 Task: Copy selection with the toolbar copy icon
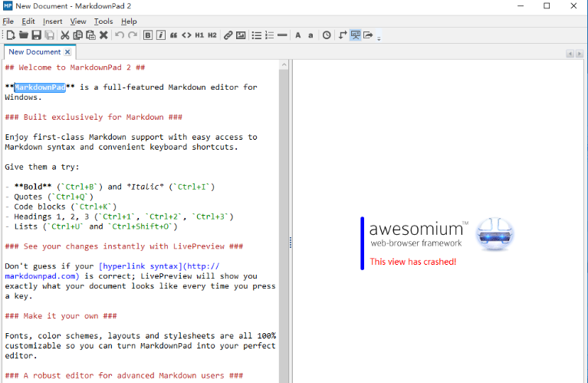[x=77, y=35]
